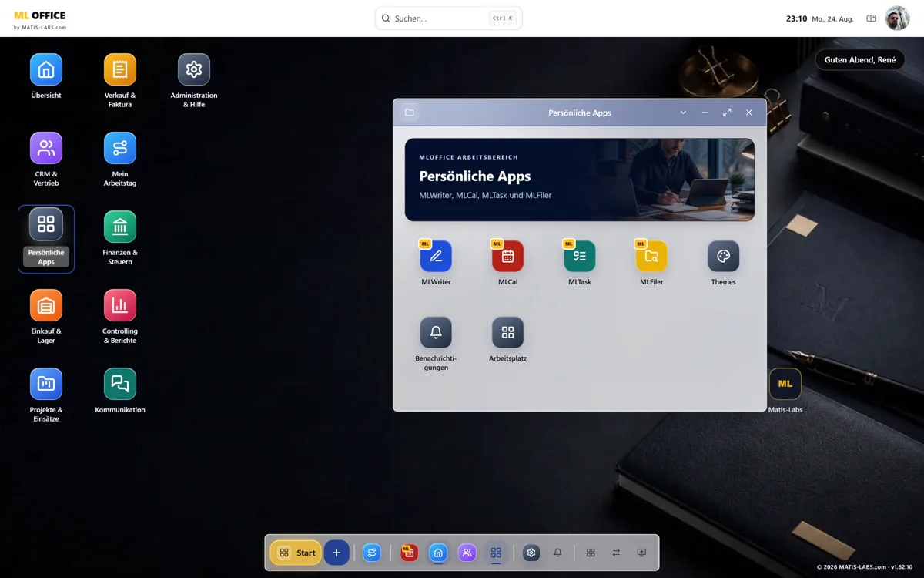This screenshot has height=578, width=924.
Task: Click the ML OFFICE logo
Action: (40, 19)
